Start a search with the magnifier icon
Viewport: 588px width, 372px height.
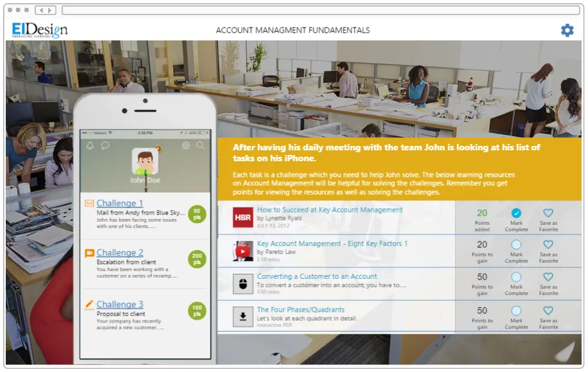(x=200, y=146)
